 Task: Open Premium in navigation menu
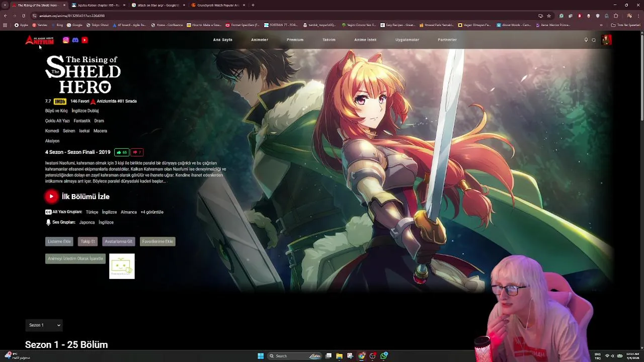coord(295,40)
